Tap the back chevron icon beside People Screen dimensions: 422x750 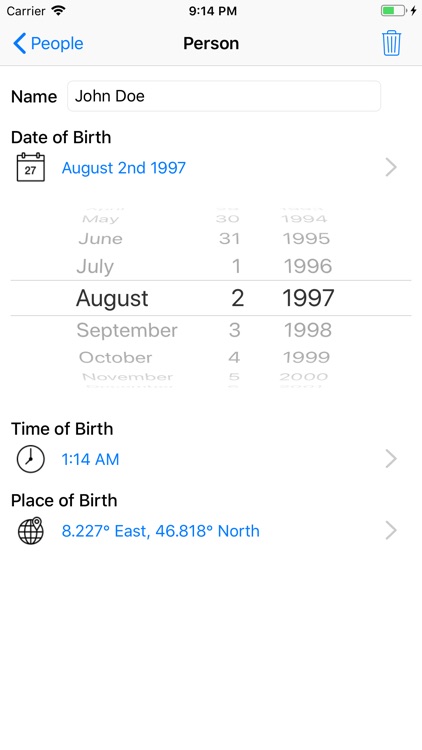point(19,44)
